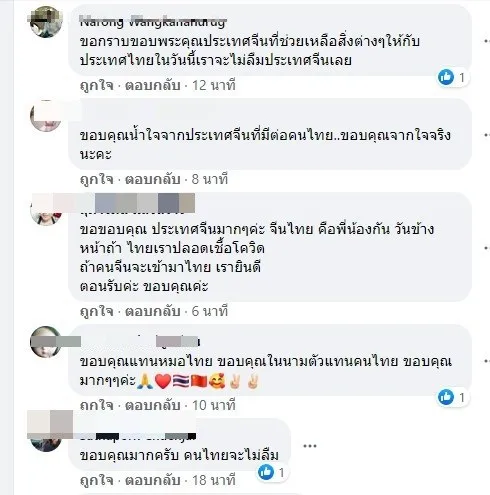Open the avatar next to the second comment

click(x=46, y=116)
